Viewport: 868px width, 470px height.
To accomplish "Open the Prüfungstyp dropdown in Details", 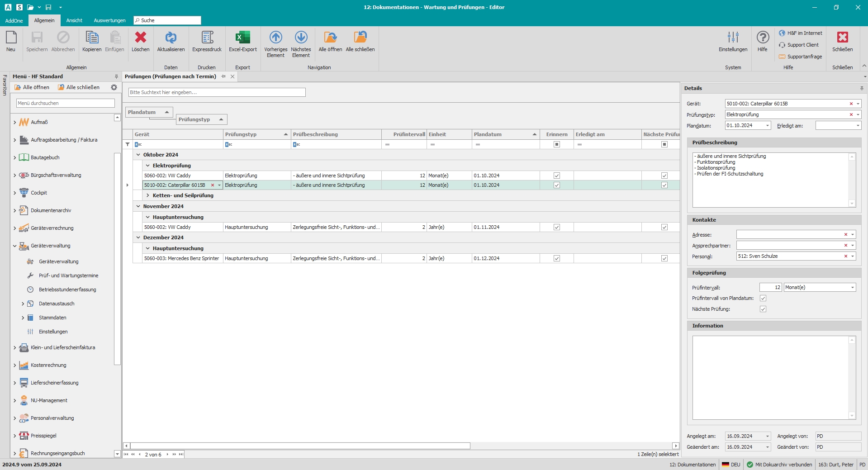I will tap(858, 114).
